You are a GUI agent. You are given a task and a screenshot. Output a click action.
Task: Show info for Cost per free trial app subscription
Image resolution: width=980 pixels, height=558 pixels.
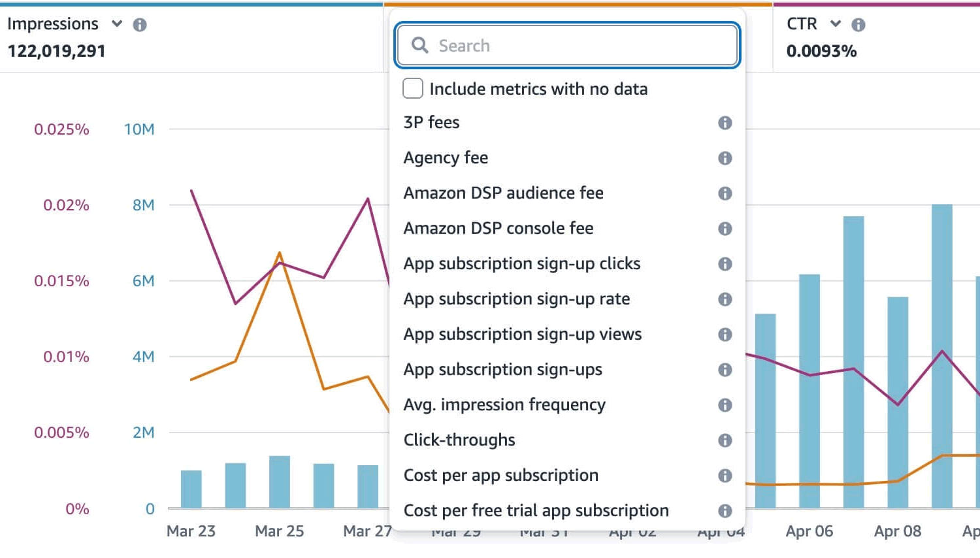[x=725, y=511]
